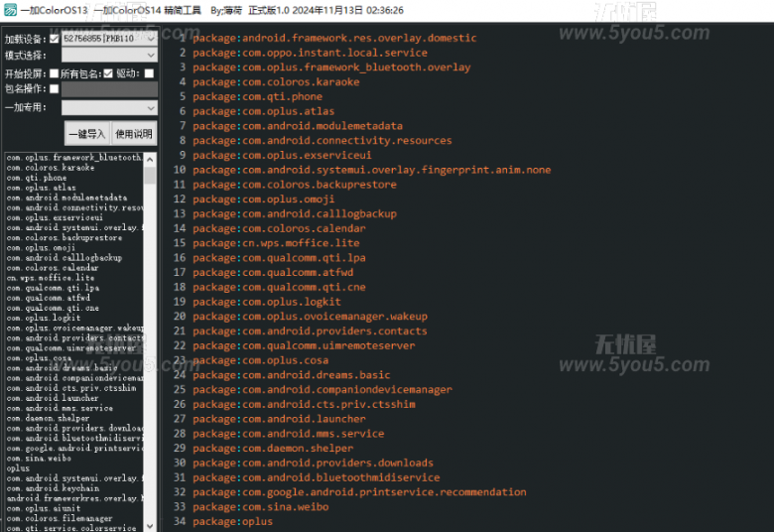Screen dimensions: 774x532
Task: Select com.oplus.logkit in left list
Action: pos(44,319)
